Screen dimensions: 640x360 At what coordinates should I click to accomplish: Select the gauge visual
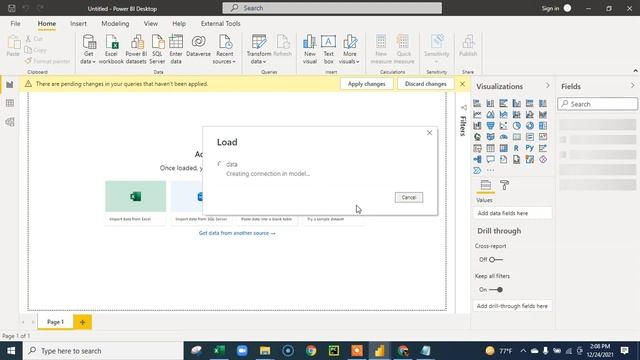coord(503,137)
